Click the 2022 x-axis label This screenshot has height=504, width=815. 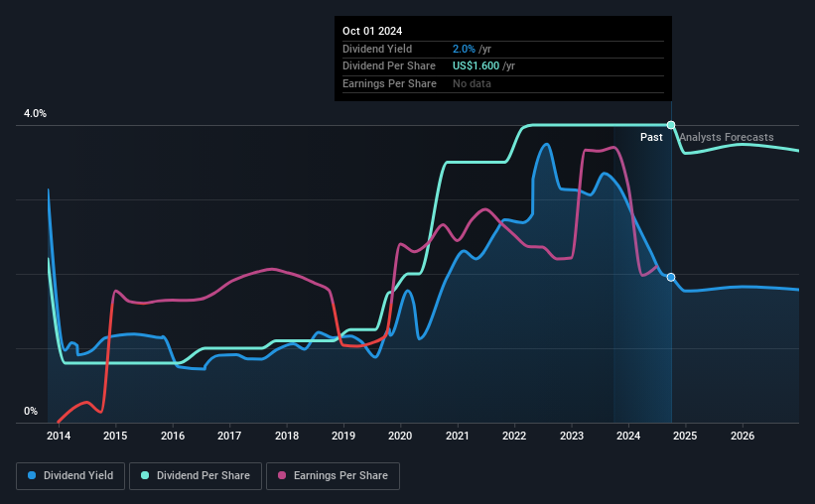[514, 436]
